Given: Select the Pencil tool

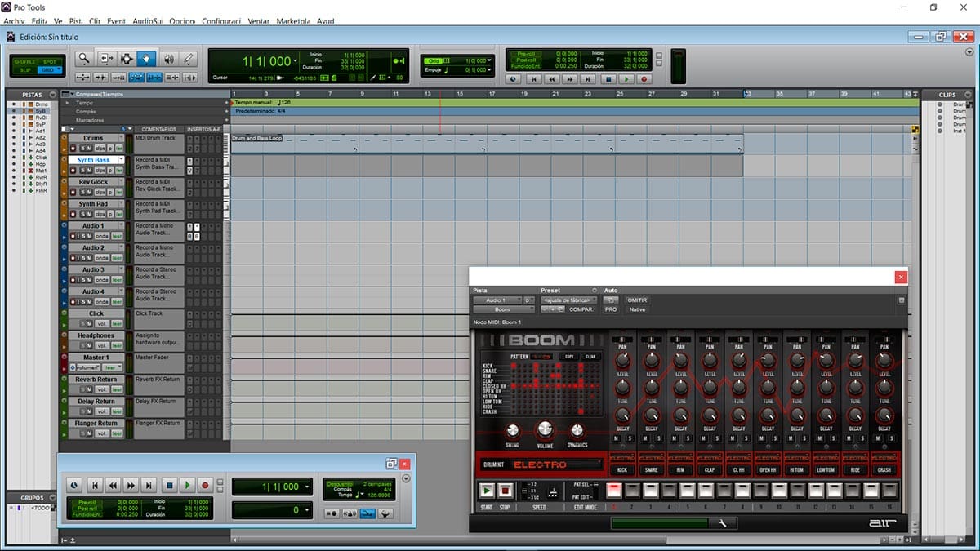Looking at the screenshot, I should 189,59.
